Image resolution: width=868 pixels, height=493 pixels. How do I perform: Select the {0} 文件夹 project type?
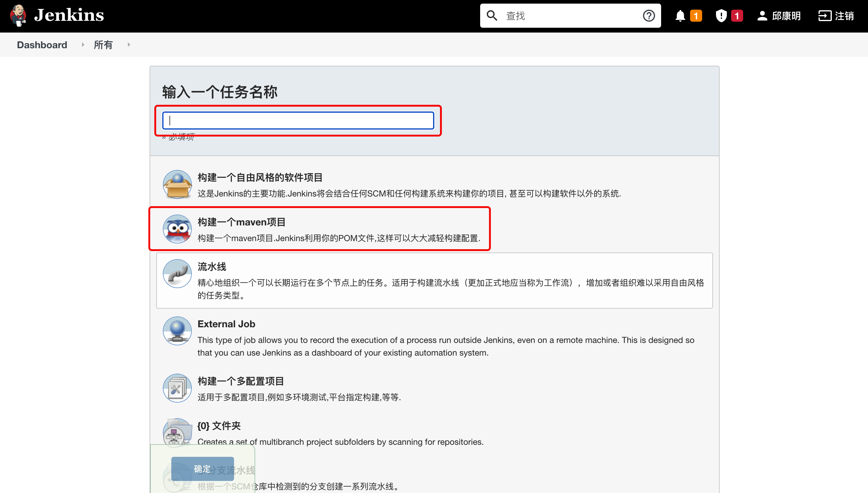[219, 425]
